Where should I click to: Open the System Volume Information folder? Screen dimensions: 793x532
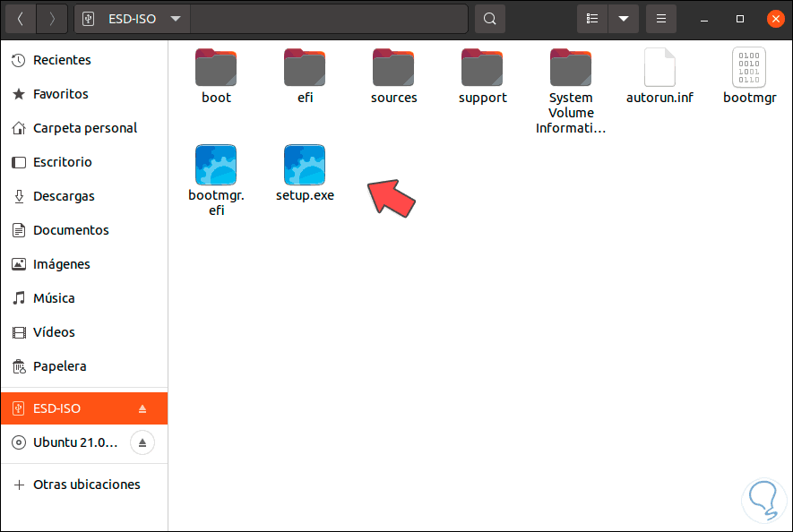pos(571,67)
